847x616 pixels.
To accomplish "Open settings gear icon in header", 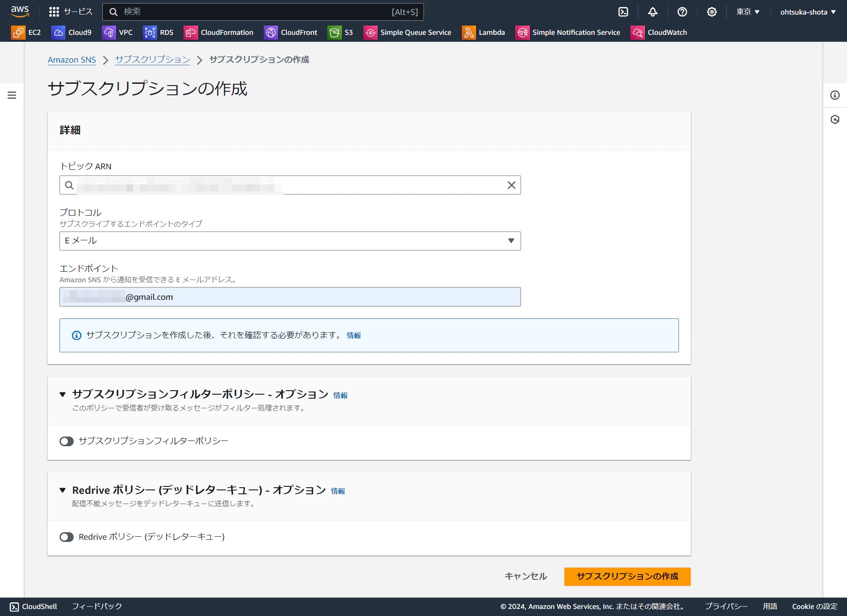I will [x=712, y=12].
